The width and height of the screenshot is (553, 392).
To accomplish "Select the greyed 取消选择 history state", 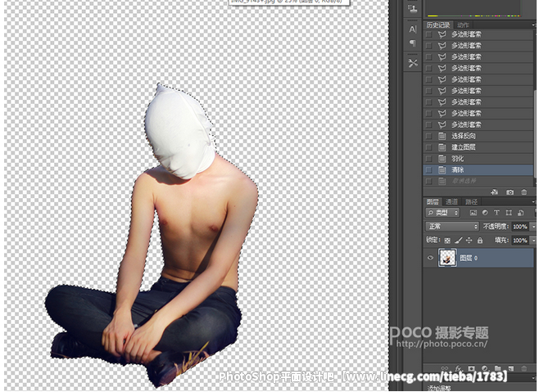I will pos(478,182).
